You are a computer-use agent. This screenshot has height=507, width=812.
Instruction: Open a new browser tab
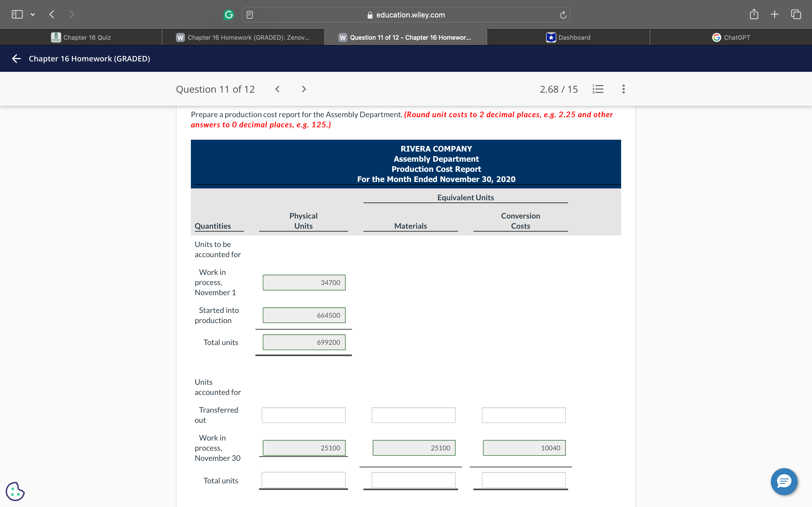(775, 14)
